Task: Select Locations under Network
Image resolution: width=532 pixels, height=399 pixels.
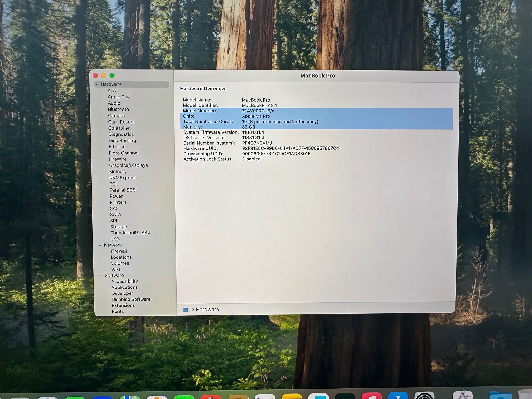Action: pyautogui.click(x=121, y=257)
